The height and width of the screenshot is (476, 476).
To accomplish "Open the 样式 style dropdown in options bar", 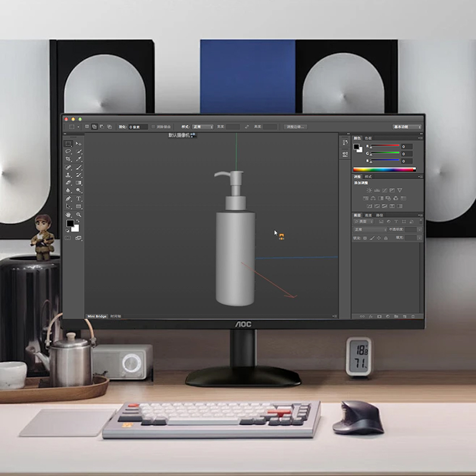I will pyautogui.click(x=203, y=127).
